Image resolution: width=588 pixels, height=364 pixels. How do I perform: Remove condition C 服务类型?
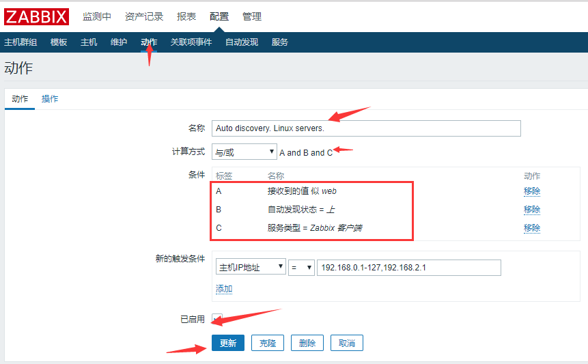pos(532,228)
